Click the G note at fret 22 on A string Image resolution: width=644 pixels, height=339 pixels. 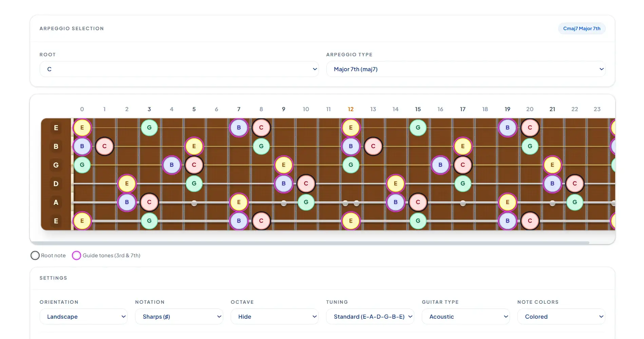coord(575,202)
